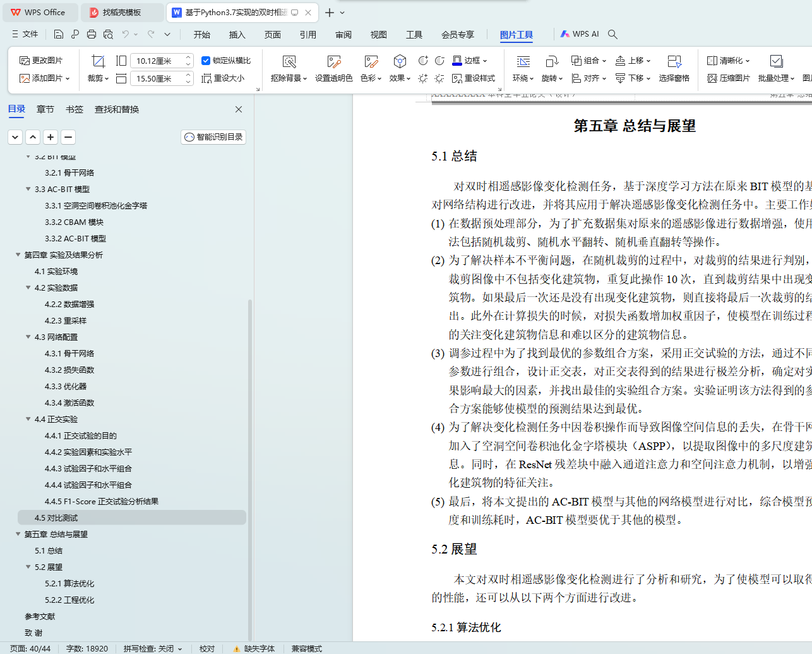This screenshot has height=654, width=812.
Task: Switch to the 视图 ribbon tab
Action: click(x=379, y=35)
